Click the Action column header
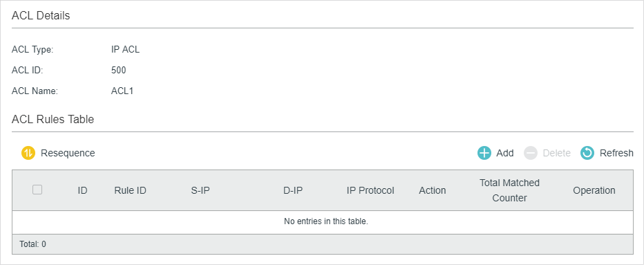The width and height of the screenshot is (644, 265). [433, 190]
